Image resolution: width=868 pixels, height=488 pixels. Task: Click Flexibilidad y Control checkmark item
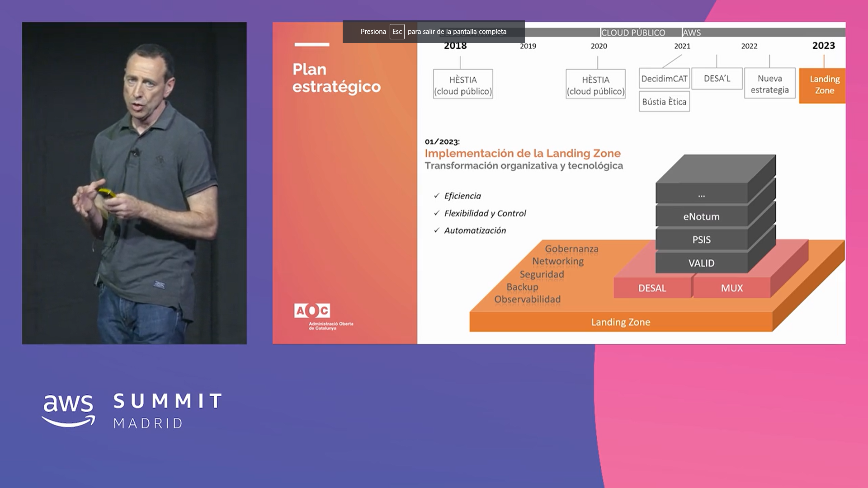point(485,213)
